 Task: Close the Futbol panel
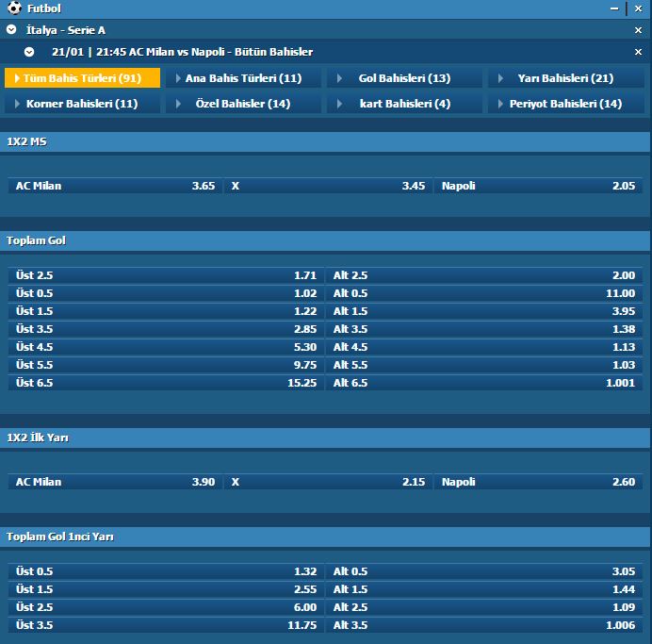point(638,8)
